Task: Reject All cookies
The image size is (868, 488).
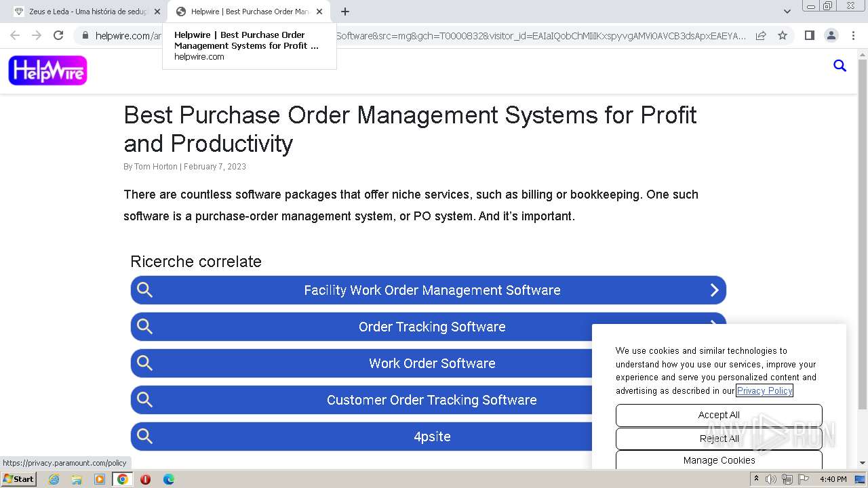Action: point(719,439)
